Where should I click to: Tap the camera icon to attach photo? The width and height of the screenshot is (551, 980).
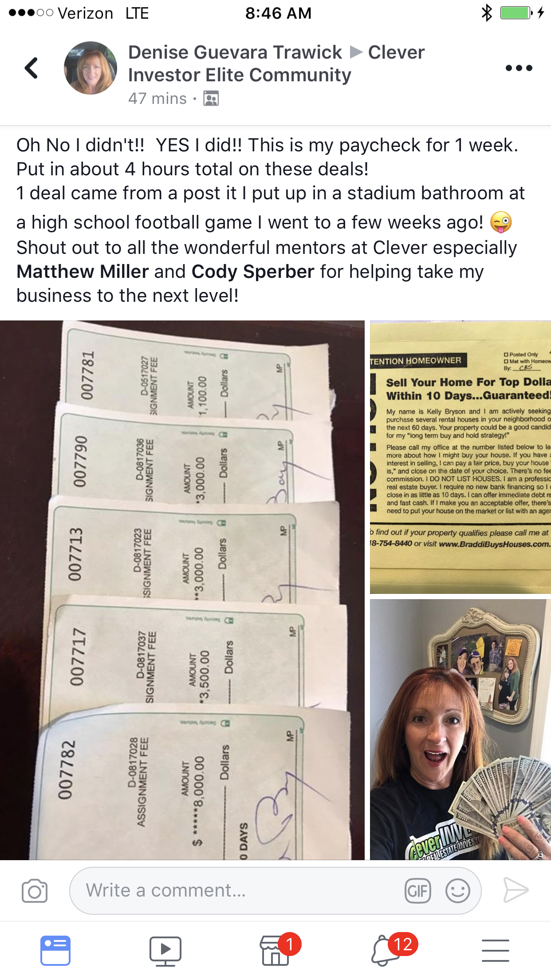tap(35, 890)
